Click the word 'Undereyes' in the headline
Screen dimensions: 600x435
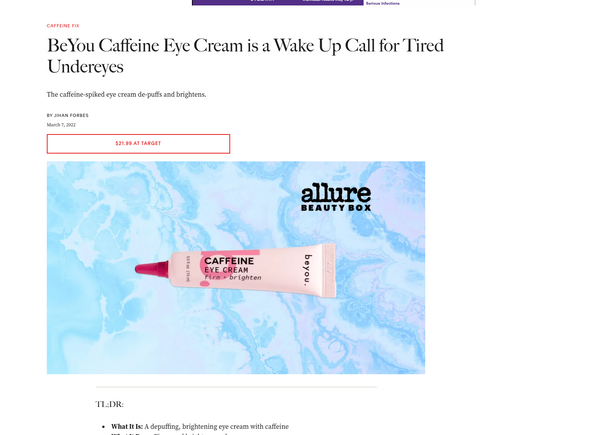[85, 67]
